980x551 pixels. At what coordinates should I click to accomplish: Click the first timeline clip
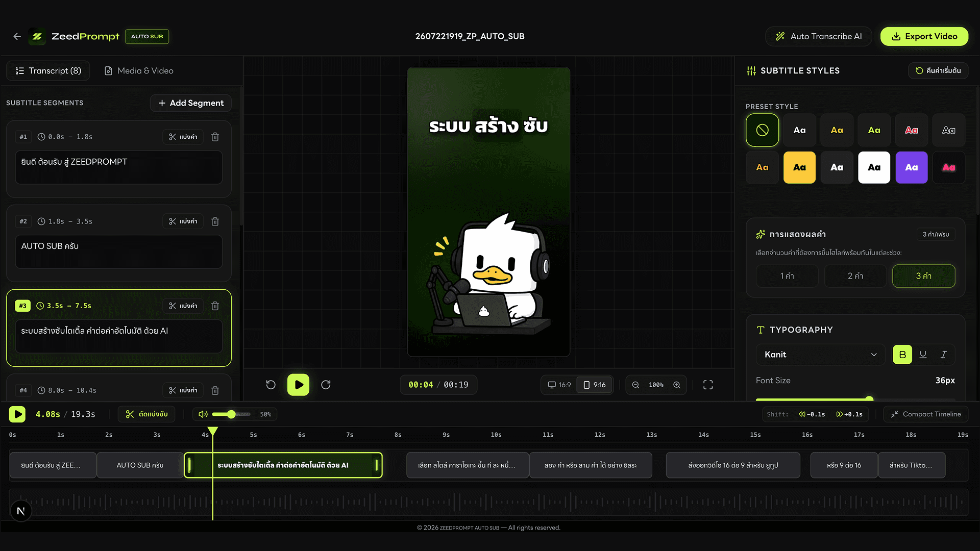[53, 465]
